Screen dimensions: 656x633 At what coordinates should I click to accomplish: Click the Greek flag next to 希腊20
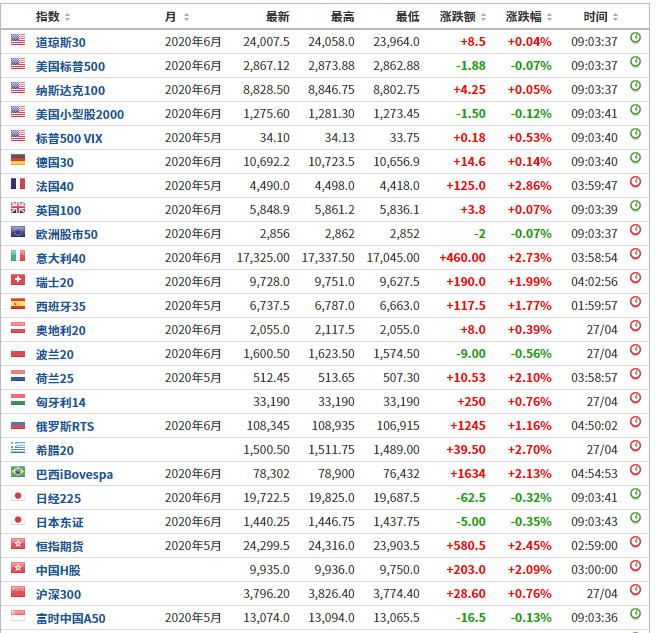point(18,448)
